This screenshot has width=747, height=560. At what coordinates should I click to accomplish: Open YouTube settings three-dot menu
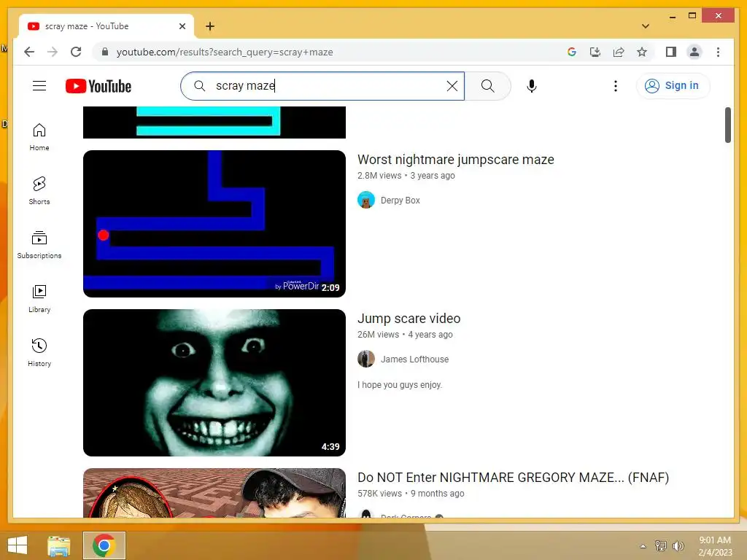[x=616, y=86]
